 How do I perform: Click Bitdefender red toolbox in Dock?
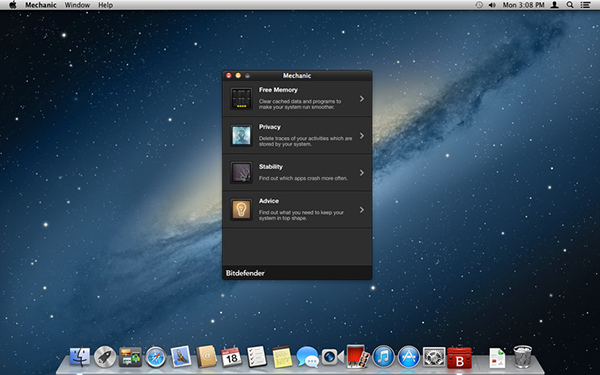[x=459, y=357]
